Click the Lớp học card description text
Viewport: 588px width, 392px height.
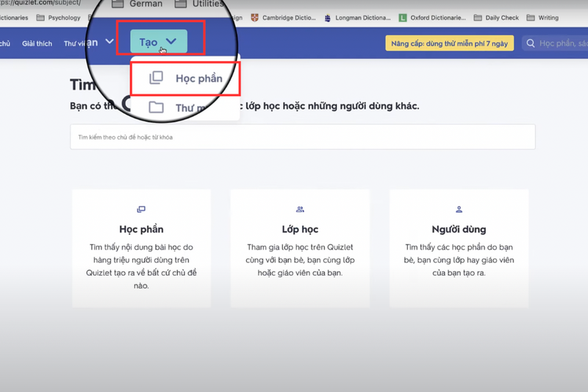coord(300,260)
